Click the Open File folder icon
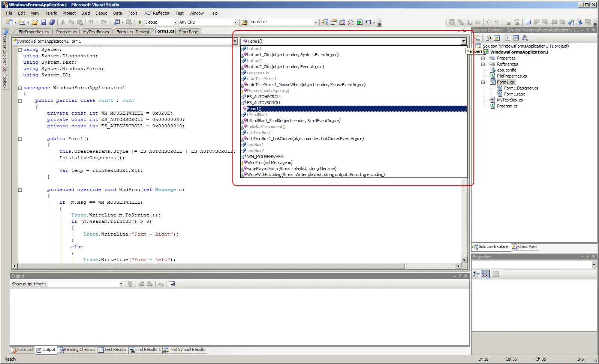Image resolution: width=599 pixels, height=364 pixels. pos(34,22)
